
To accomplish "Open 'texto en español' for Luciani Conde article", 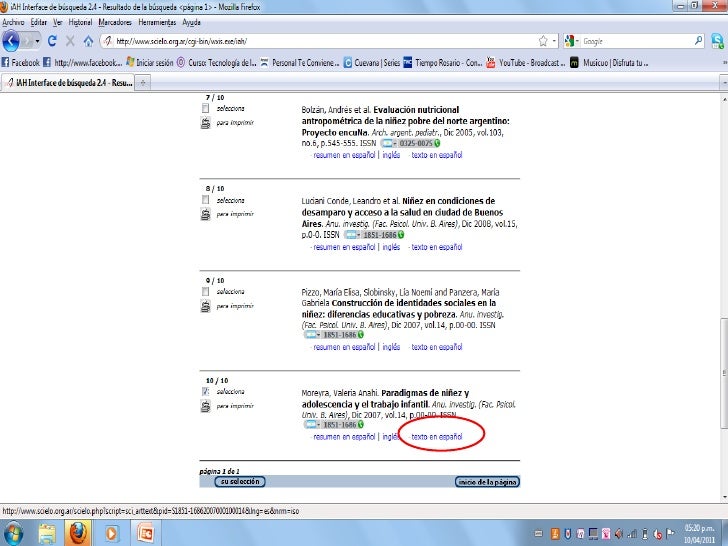I will tap(436, 247).
